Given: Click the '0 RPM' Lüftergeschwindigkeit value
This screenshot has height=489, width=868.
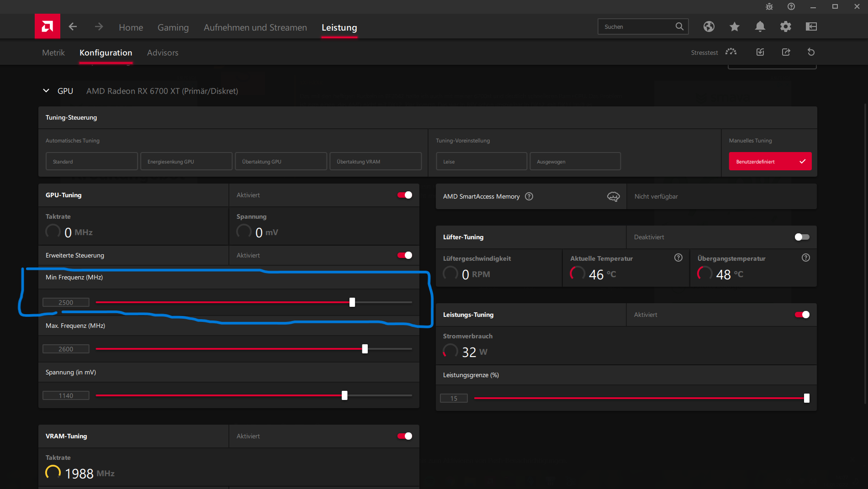Looking at the screenshot, I should tap(476, 274).
